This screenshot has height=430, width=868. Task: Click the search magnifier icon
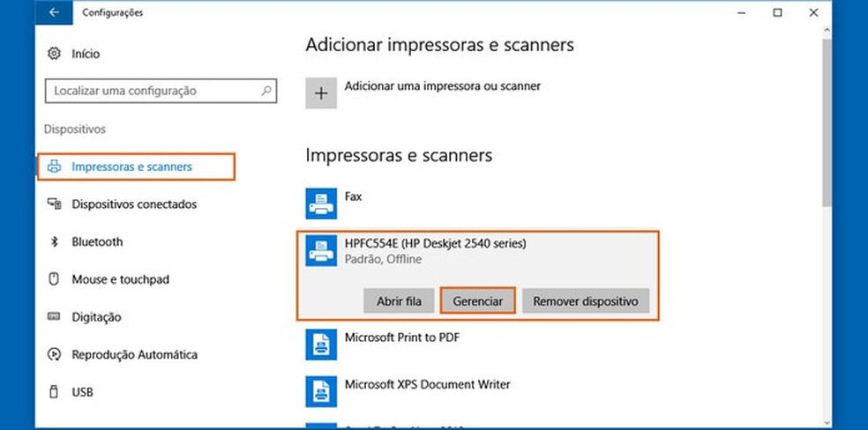coord(266,91)
